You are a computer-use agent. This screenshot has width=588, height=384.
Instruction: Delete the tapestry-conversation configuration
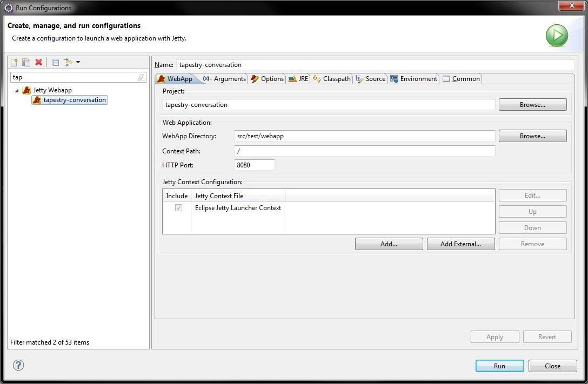click(38, 62)
